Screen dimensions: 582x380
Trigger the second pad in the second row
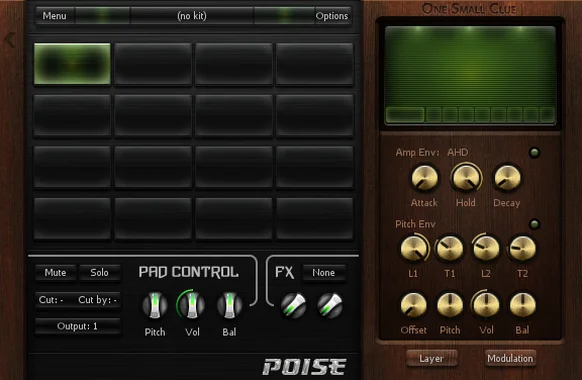point(153,115)
